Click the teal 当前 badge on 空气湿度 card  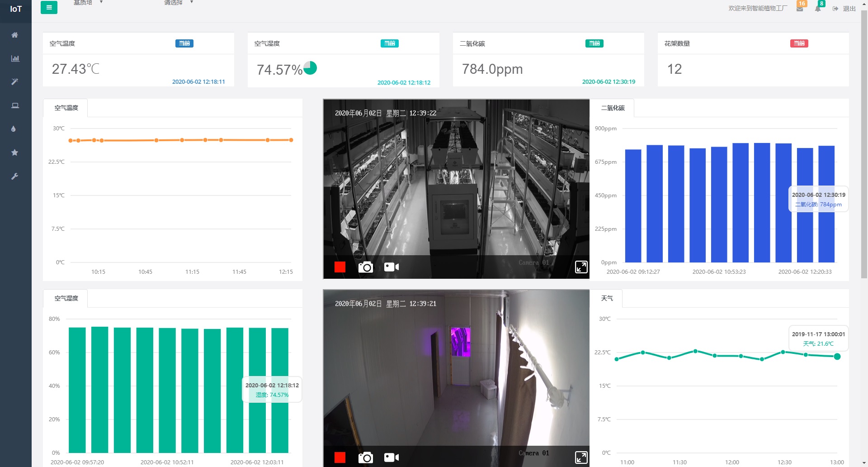click(390, 43)
